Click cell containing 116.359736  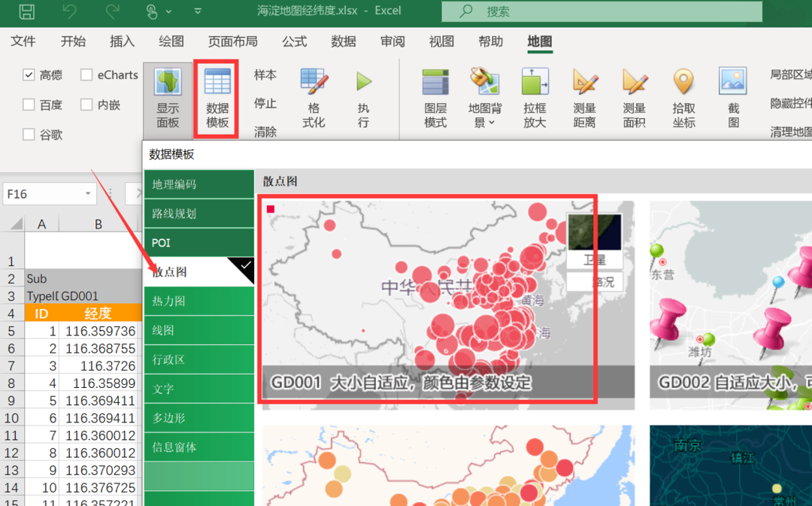coord(99,331)
